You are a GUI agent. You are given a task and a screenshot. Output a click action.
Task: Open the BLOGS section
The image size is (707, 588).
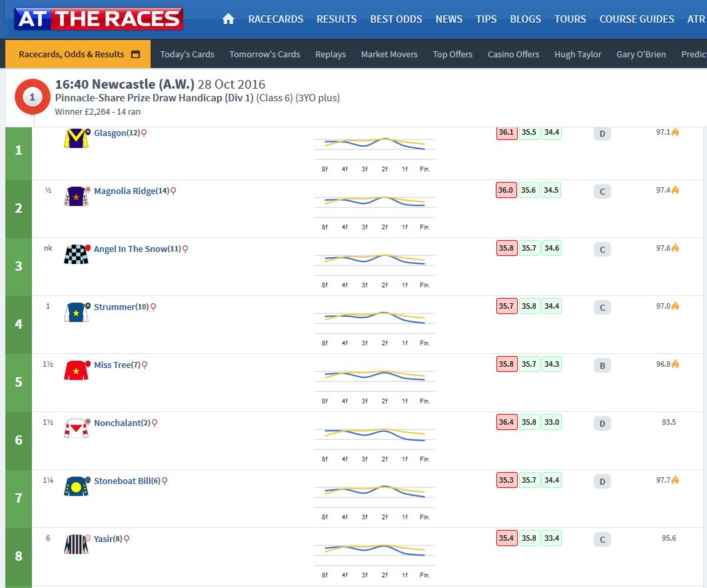525,19
